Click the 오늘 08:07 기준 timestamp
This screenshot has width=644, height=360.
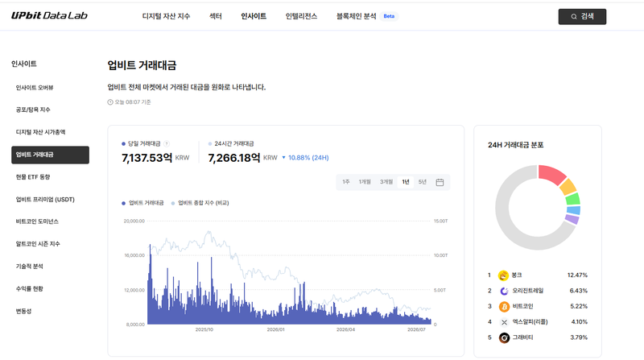click(x=129, y=102)
